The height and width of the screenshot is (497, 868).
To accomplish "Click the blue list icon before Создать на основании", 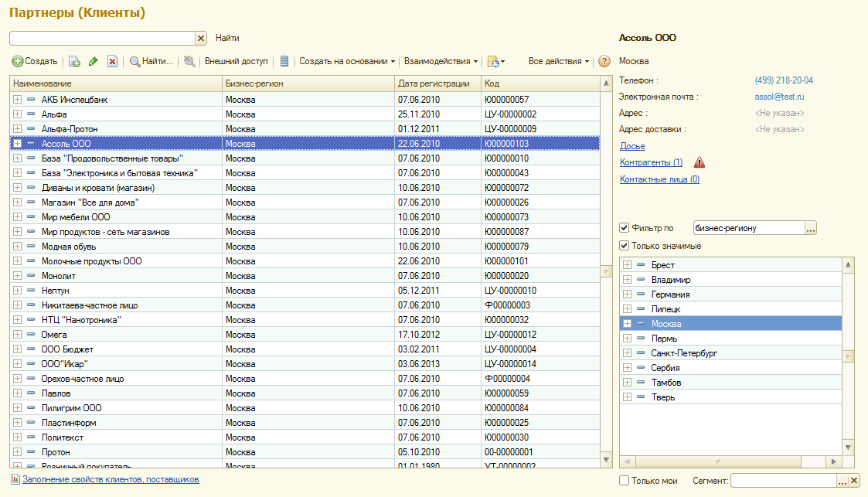I will pos(284,61).
